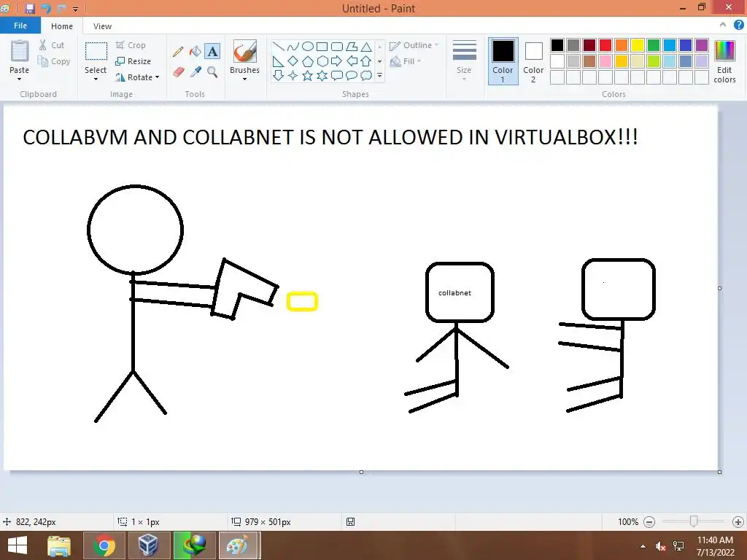
Task: Expand the Shapes gallery more arrow
Action: (x=379, y=75)
